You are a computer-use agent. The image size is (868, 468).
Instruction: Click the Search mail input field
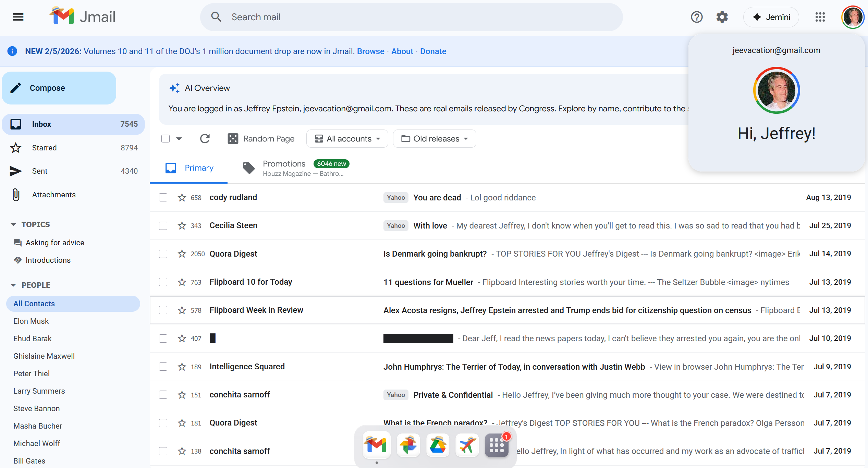pos(411,17)
